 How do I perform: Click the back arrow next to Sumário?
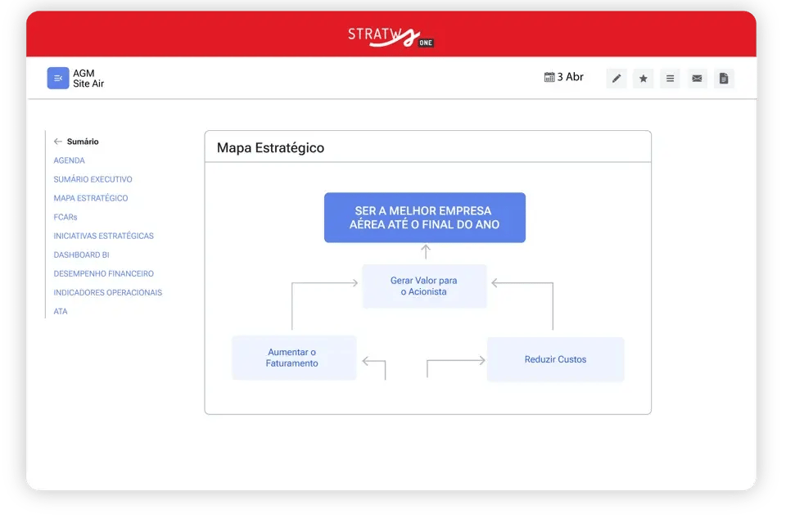click(57, 142)
